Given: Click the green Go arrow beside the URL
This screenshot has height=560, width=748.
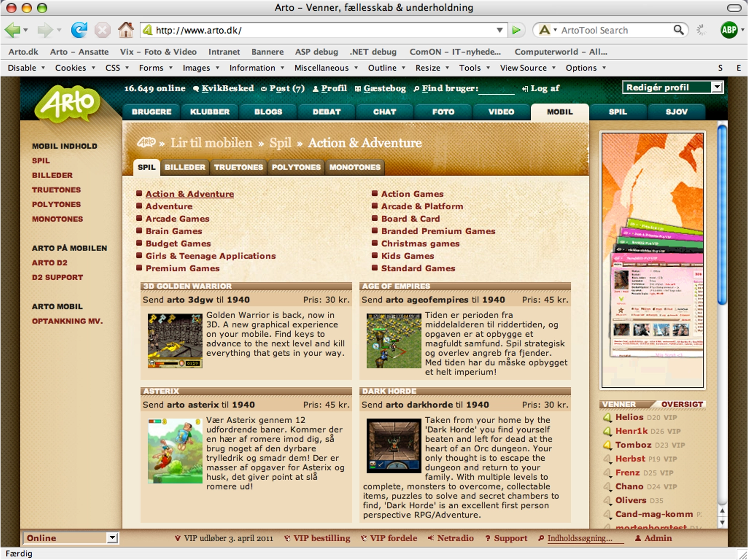Looking at the screenshot, I should coord(516,30).
